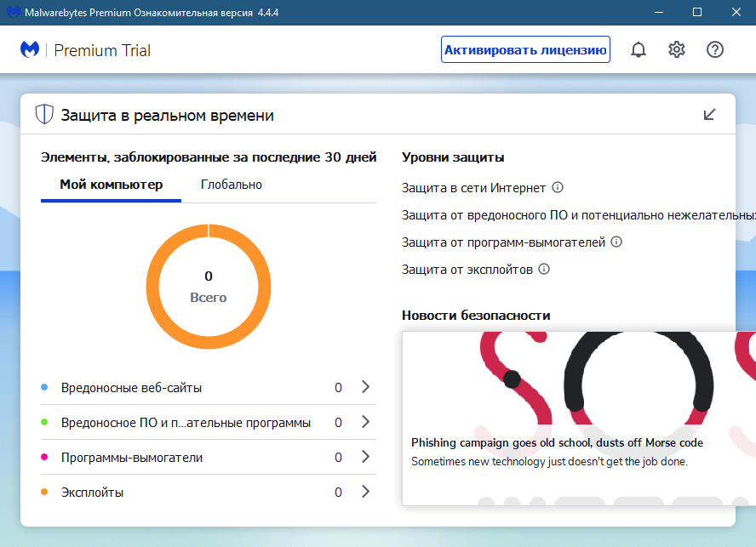The height and width of the screenshot is (547, 756).
Task: Click the Активировать лицензию button
Action: (x=525, y=49)
